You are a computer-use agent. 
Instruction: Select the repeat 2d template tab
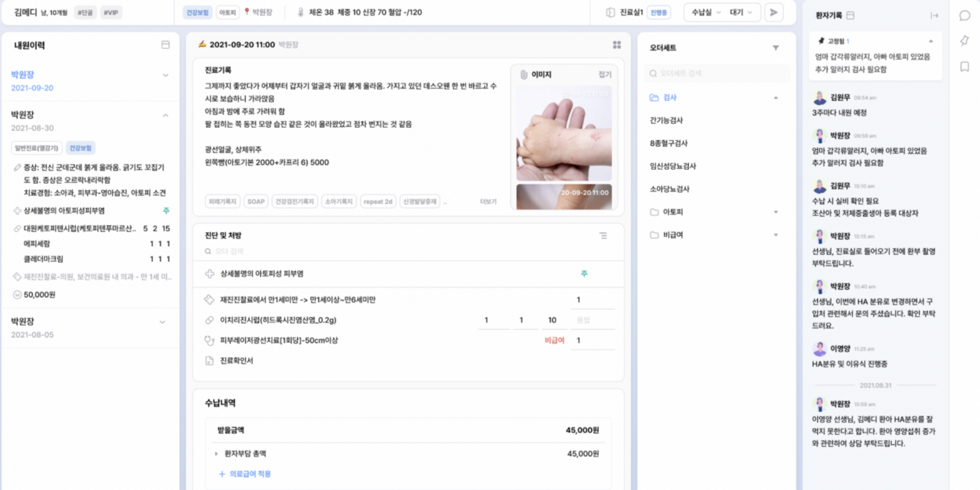click(x=378, y=202)
